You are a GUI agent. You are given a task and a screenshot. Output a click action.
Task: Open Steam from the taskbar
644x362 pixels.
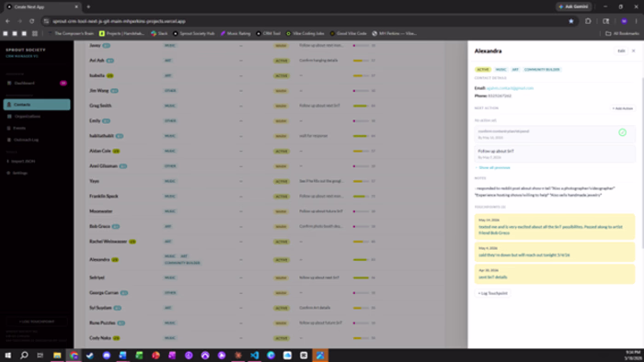[x=90, y=356]
